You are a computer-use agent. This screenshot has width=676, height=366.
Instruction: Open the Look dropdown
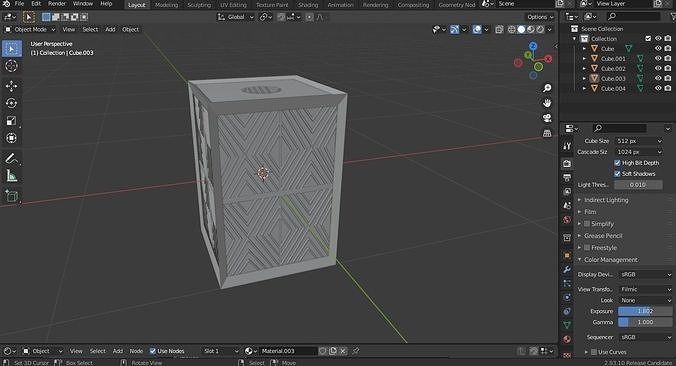click(x=645, y=300)
